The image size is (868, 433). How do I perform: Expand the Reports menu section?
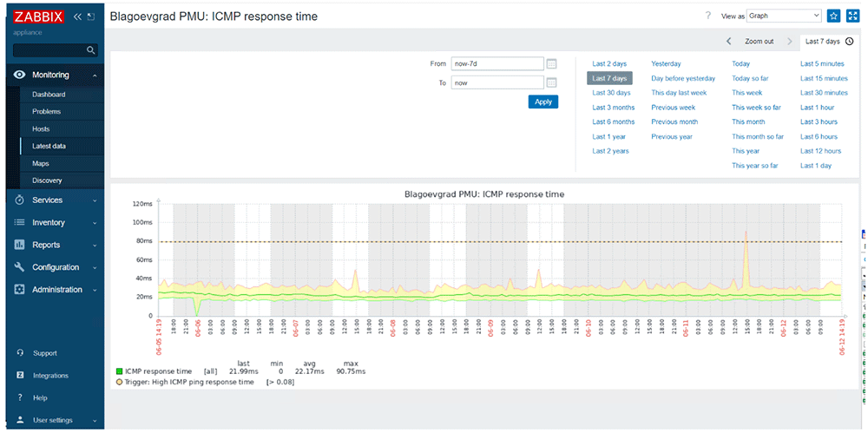[x=95, y=246]
